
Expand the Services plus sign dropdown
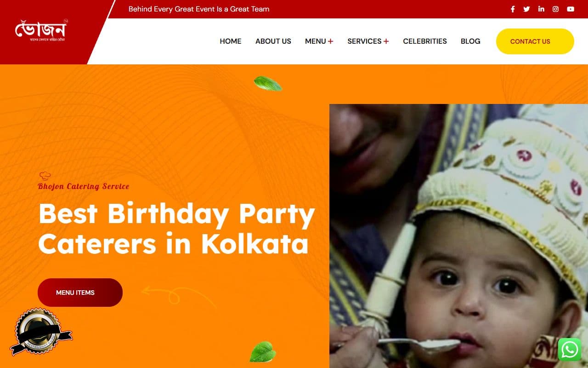386,41
